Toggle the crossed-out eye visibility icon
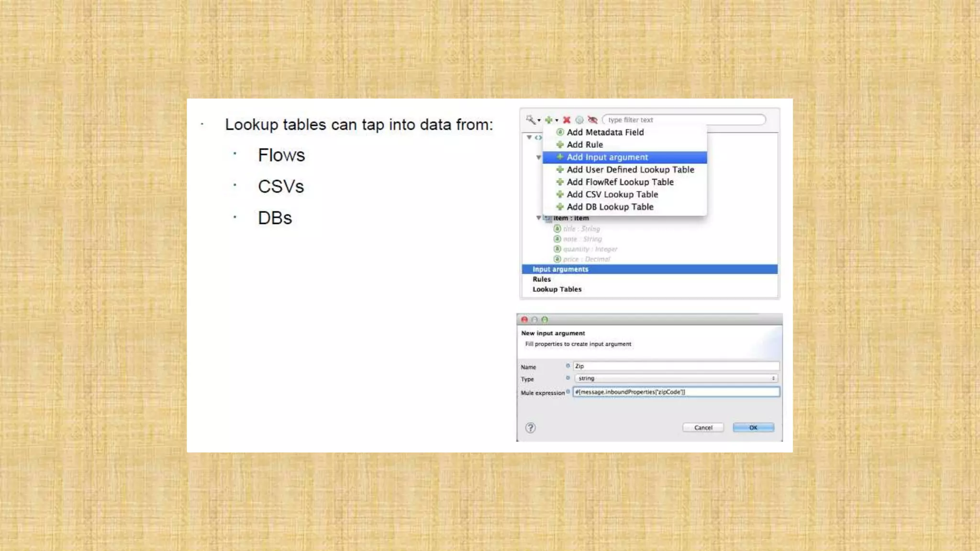 (592, 120)
